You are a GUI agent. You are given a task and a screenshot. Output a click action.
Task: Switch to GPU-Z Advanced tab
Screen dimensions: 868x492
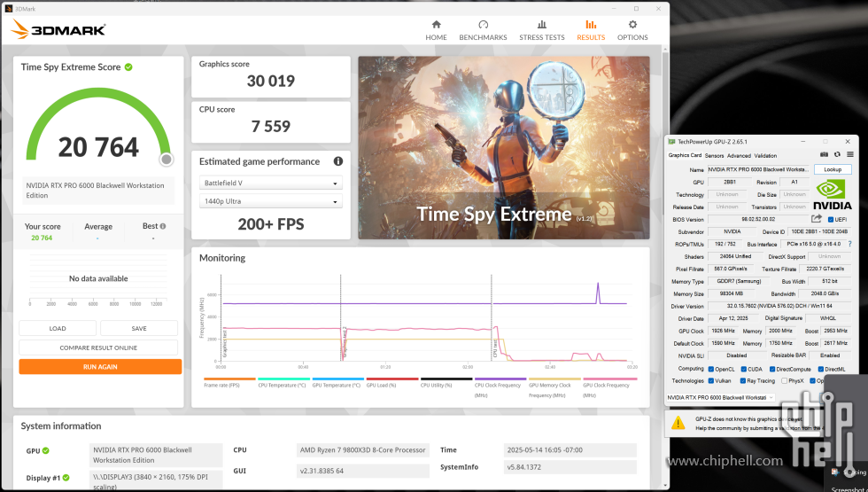click(739, 156)
